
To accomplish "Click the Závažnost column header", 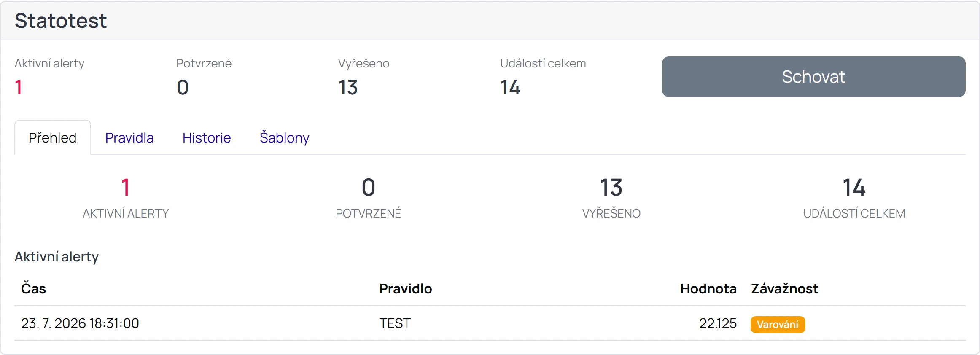I will [x=784, y=289].
